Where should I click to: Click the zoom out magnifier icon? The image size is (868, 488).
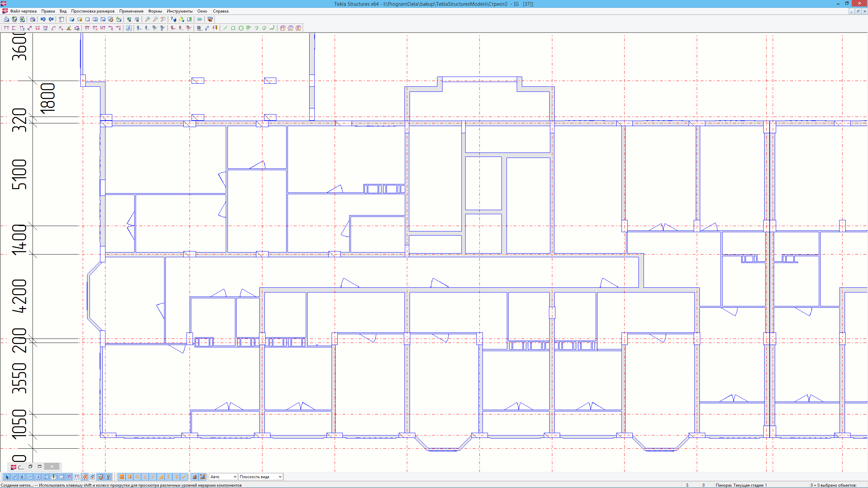(155, 19)
